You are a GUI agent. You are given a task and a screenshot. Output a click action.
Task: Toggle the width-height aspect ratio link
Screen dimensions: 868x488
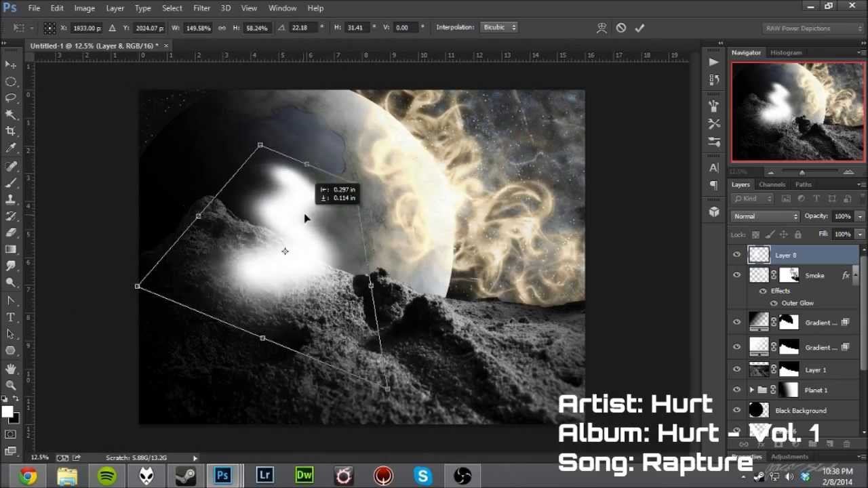click(222, 28)
